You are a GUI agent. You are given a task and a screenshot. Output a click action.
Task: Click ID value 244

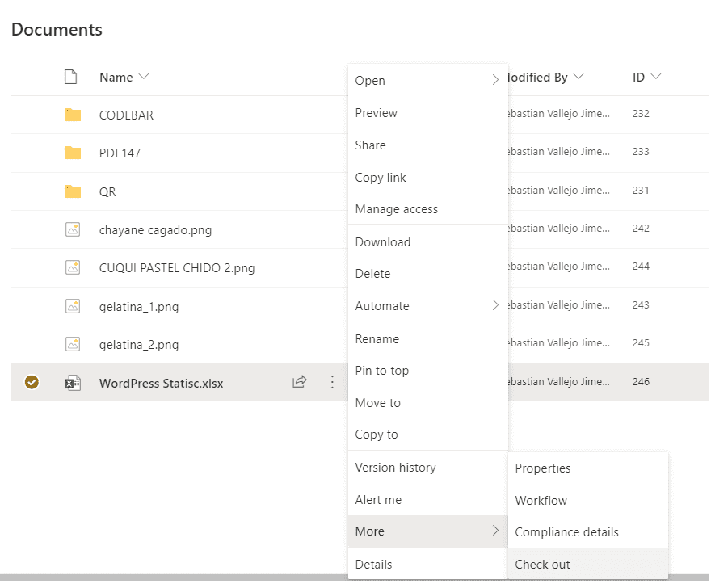click(x=641, y=266)
